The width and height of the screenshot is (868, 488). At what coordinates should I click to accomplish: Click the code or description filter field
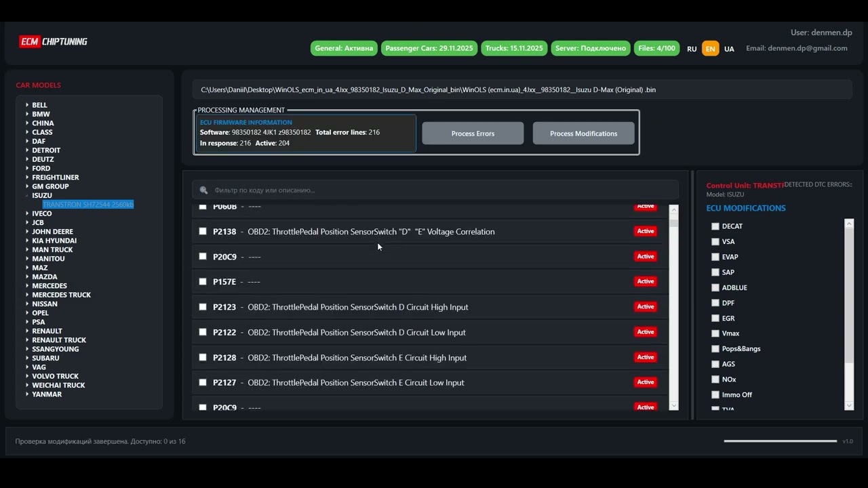(435, 190)
